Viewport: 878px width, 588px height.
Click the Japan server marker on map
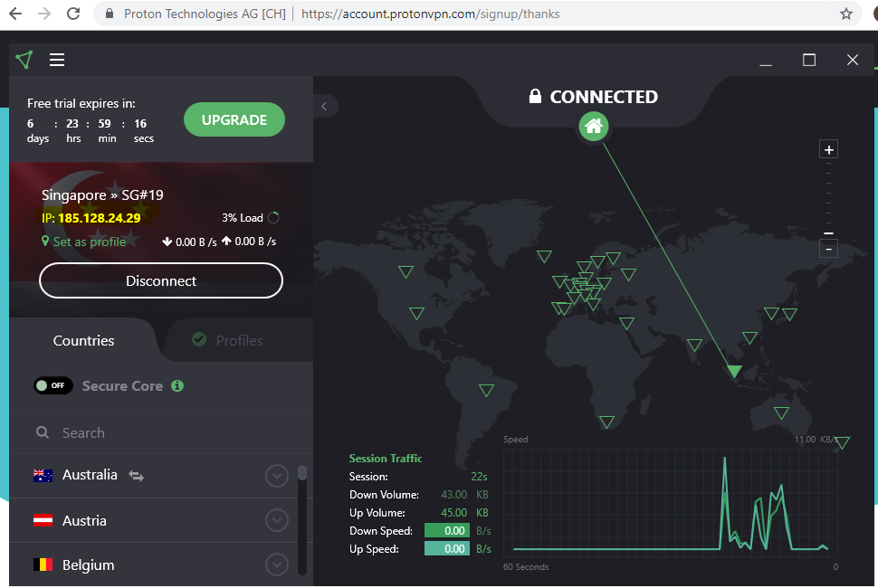(789, 314)
